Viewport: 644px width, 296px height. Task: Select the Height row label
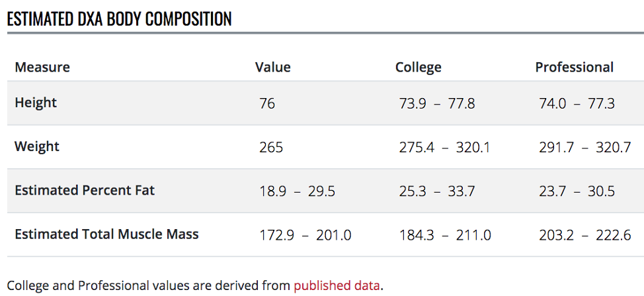pyautogui.click(x=36, y=103)
